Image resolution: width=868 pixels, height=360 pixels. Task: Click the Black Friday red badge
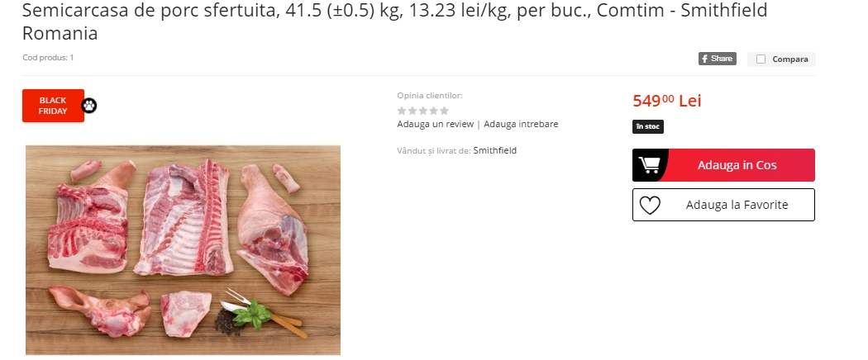click(53, 106)
